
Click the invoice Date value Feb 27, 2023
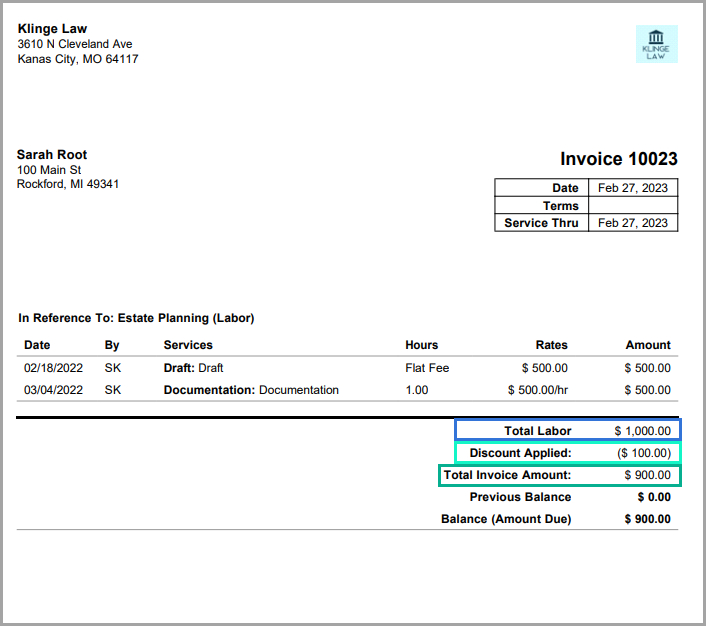coord(632,188)
